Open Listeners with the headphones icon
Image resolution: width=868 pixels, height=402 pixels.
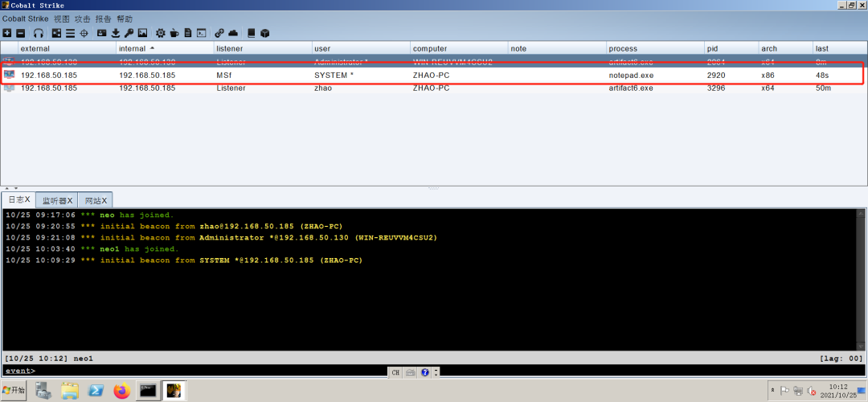click(x=39, y=33)
